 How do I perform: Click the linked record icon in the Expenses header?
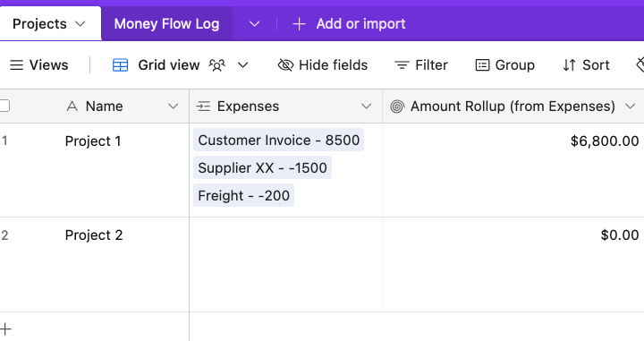coord(203,107)
